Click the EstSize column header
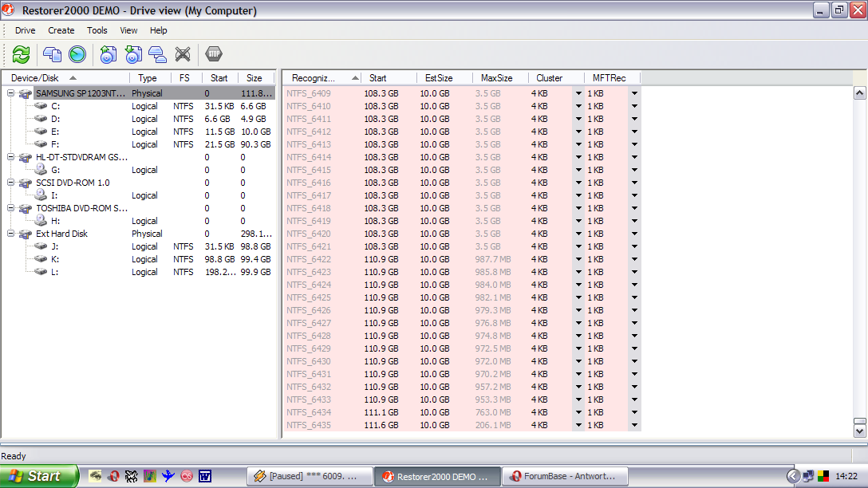 pyautogui.click(x=445, y=78)
